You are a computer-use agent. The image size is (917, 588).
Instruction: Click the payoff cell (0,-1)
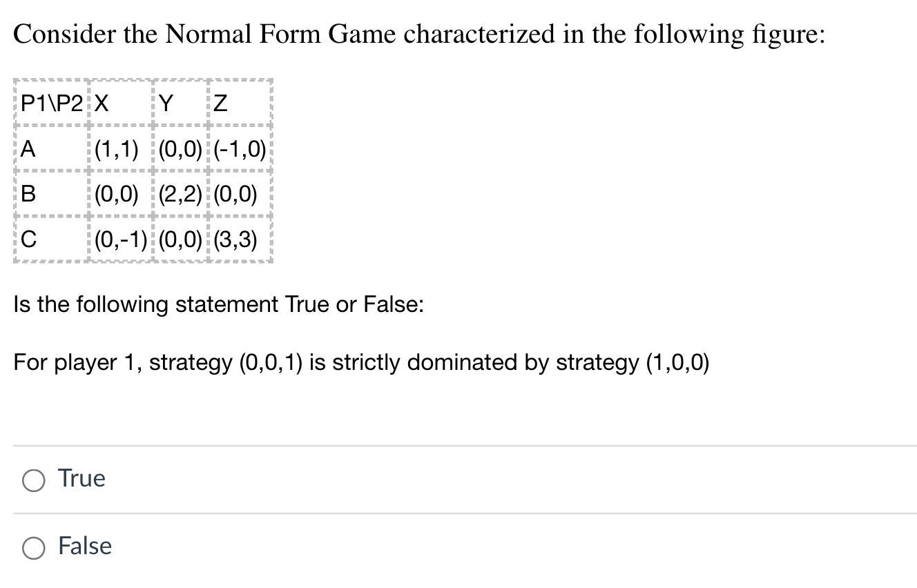tap(119, 239)
